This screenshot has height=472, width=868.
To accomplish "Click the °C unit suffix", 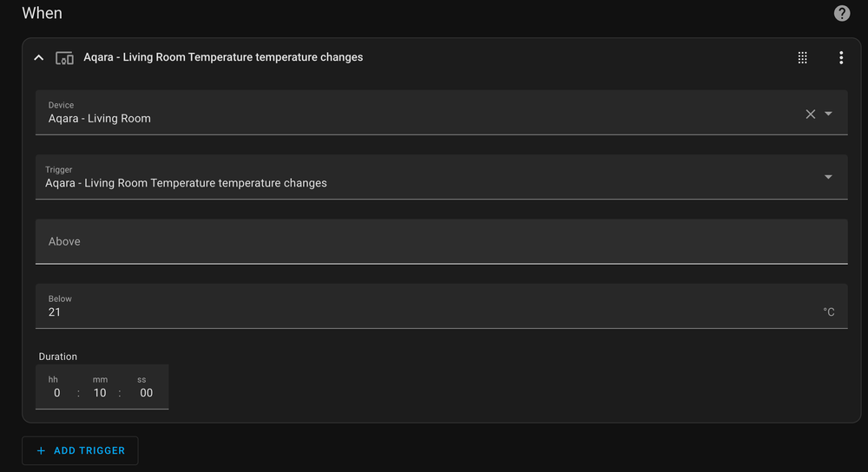I will [x=829, y=312].
